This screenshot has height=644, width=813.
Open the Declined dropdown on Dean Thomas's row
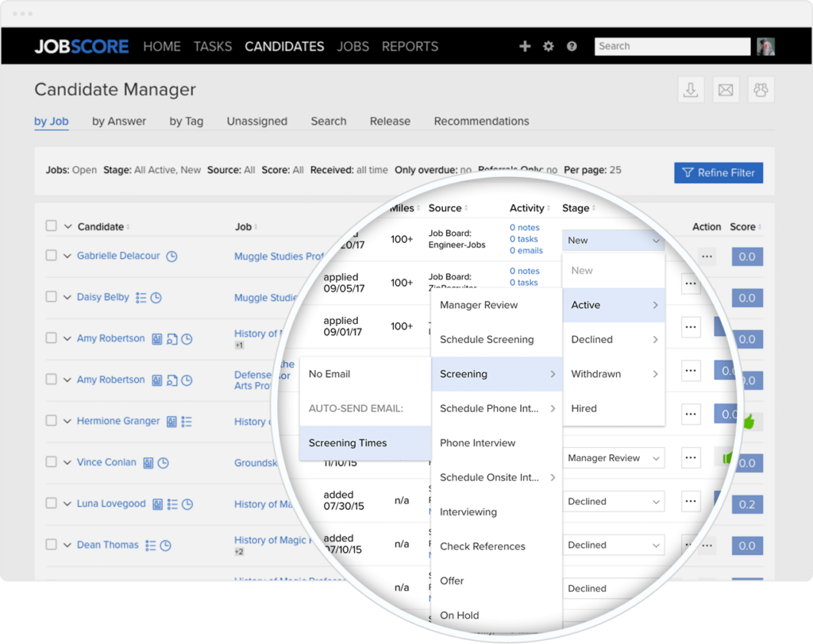click(613, 545)
